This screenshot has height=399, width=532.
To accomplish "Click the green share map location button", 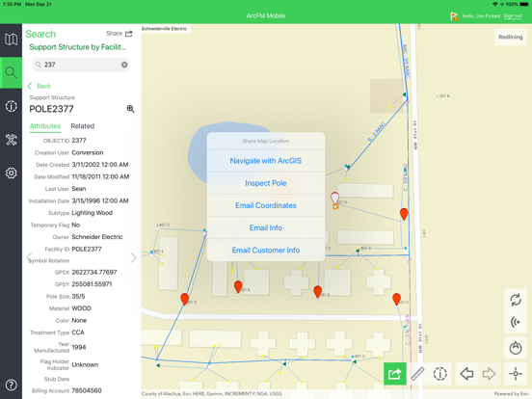I will 395,374.
